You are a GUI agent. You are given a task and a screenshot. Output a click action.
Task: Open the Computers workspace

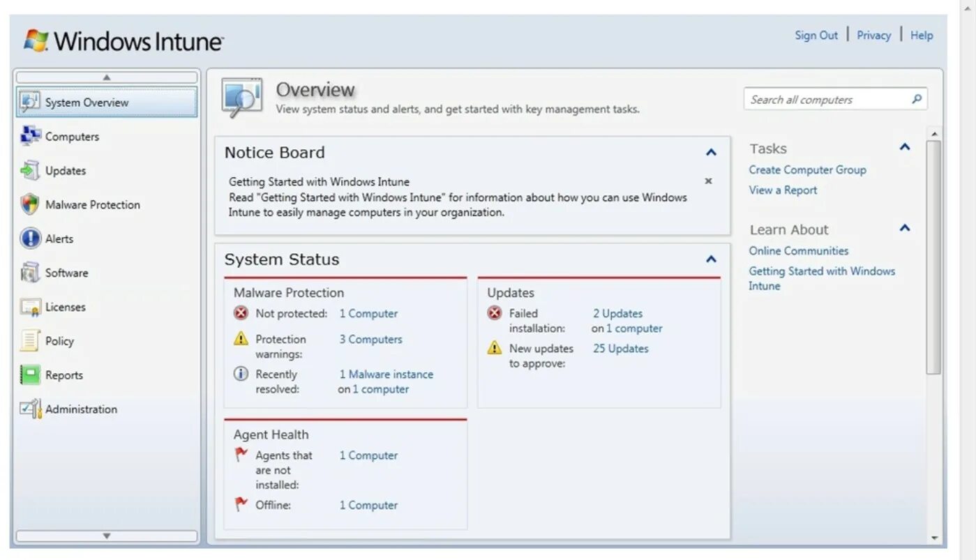107,137
